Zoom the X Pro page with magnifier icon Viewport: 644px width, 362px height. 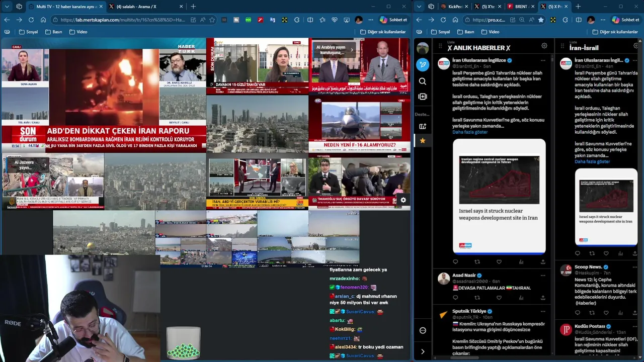pos(522,20)
